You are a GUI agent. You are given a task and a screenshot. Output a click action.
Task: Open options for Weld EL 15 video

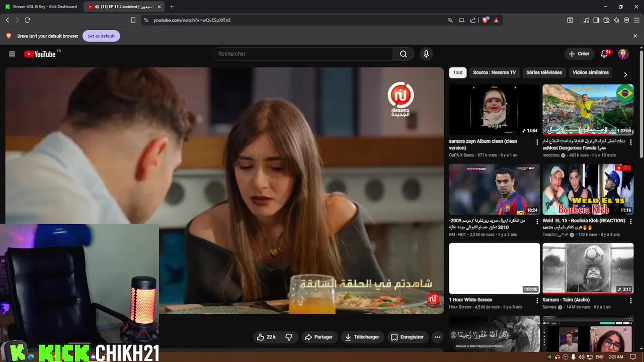click(x=631, y=222)
